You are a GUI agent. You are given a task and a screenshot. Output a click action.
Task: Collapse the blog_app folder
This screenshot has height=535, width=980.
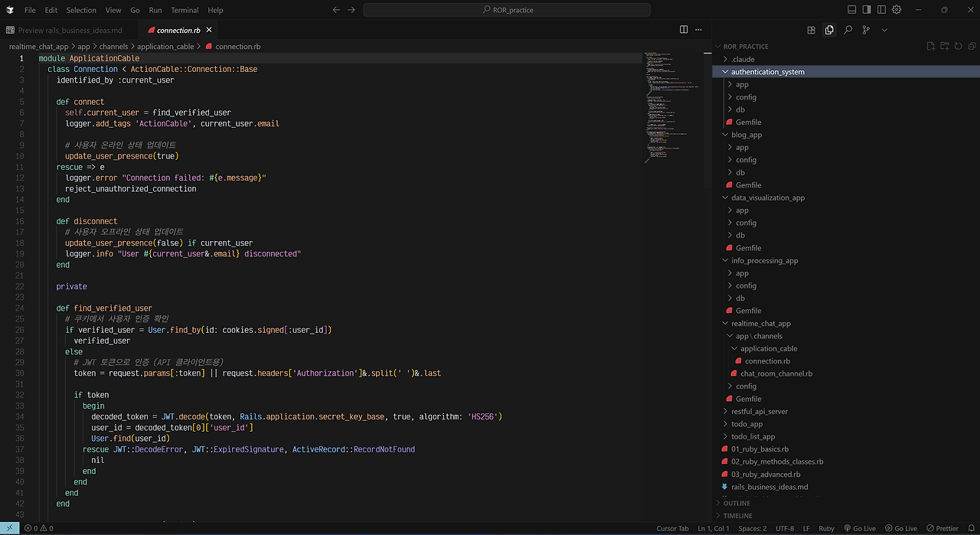pos(846,135)
